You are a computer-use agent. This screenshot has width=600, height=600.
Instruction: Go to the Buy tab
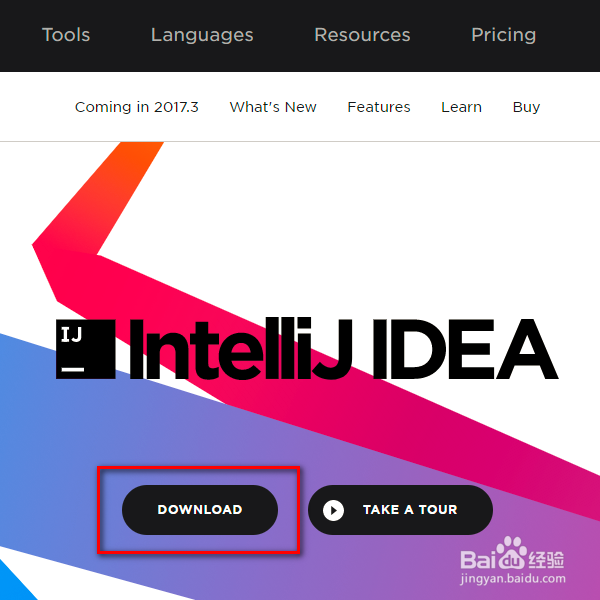coord(526,107)
